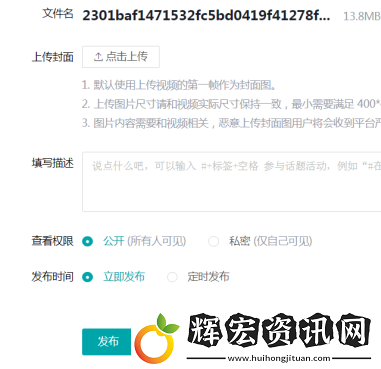The width and height of the screenshot is (381, 369).
Task: Choose 定时发布 scheduled publish option
Action: tap(172, 277)
